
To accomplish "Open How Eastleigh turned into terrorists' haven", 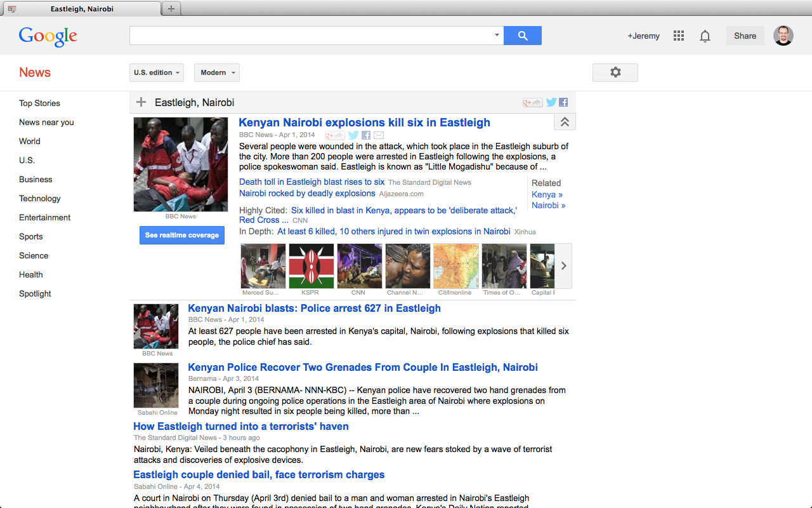I will click(241, 426).
